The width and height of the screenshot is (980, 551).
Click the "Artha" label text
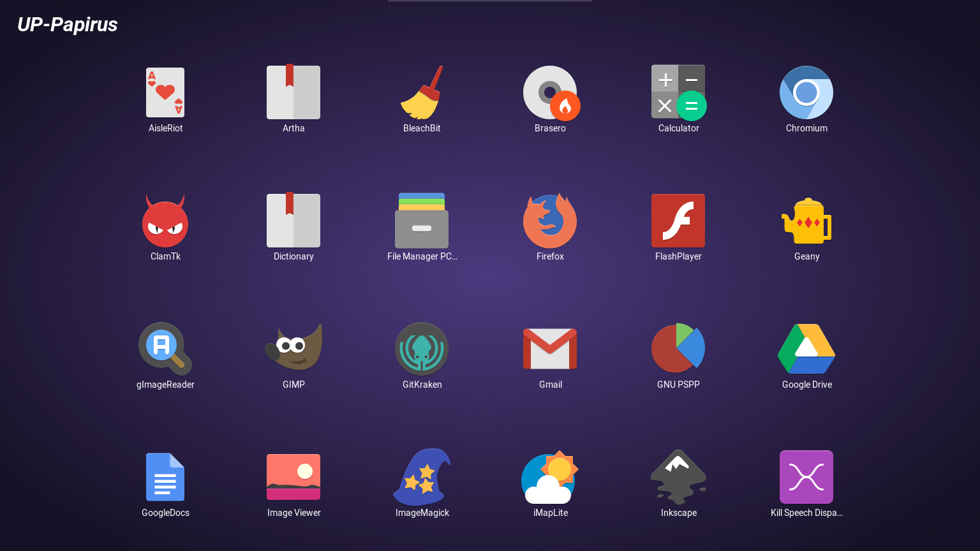(293, 128)
